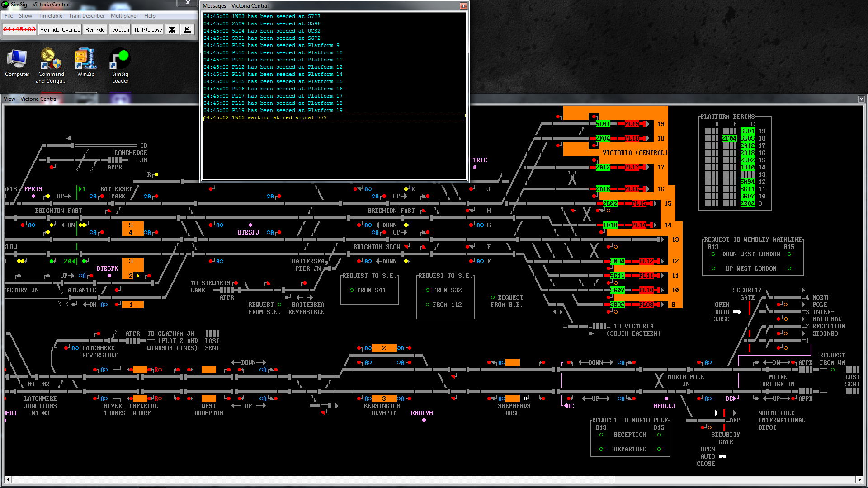Click the paused clock 04:45:03 button
Image resolution: width=868 pixels, height=488 pixels.
[x=19, y=29]
